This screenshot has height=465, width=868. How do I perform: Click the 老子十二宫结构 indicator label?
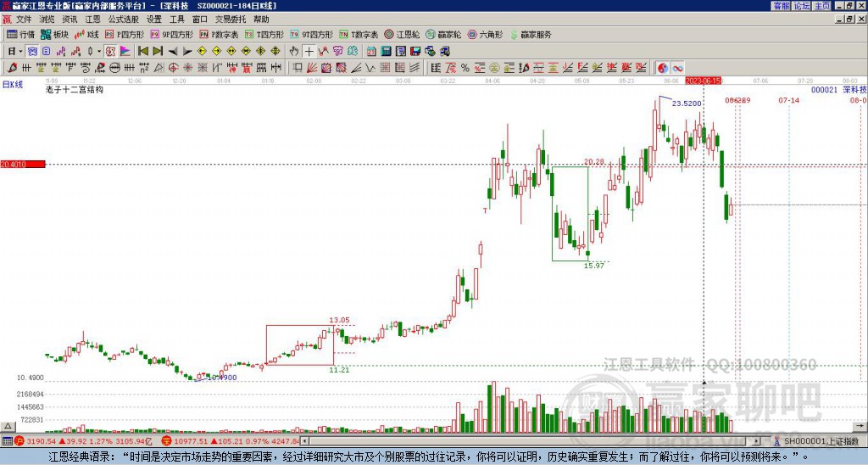click(x=75, y=89)
